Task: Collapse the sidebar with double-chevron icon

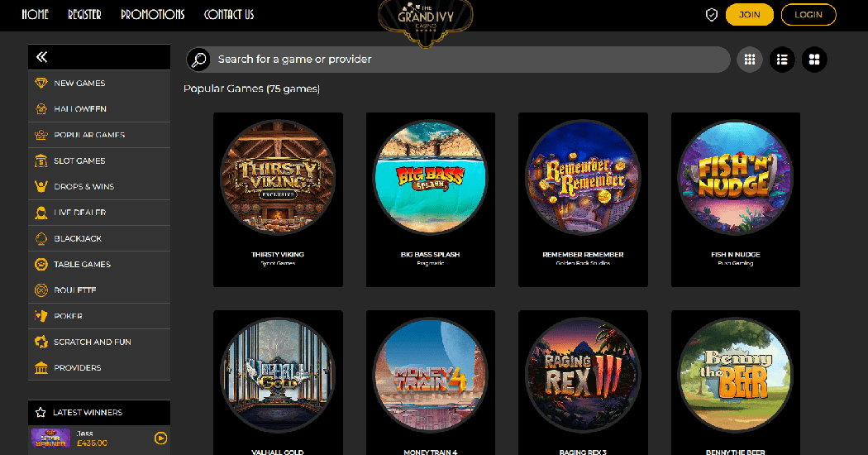Action: pos(41,57)
